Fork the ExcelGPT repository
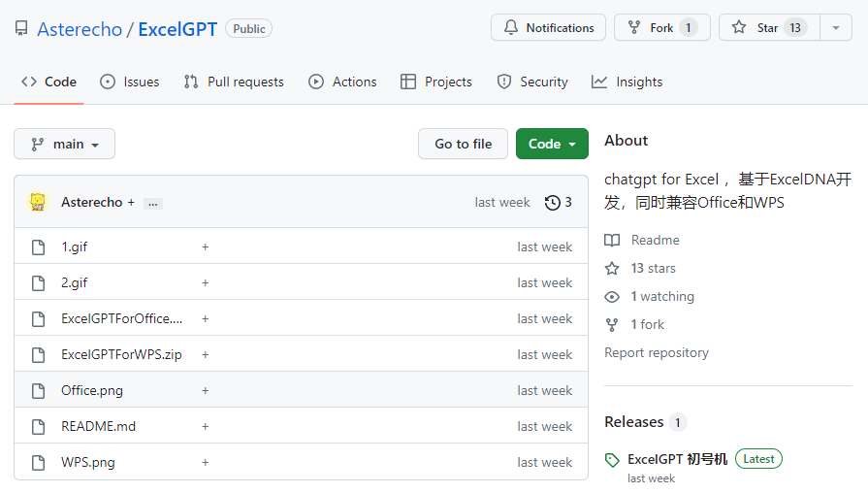Screen dimensions: 868x493 click(x=661, y=28)
